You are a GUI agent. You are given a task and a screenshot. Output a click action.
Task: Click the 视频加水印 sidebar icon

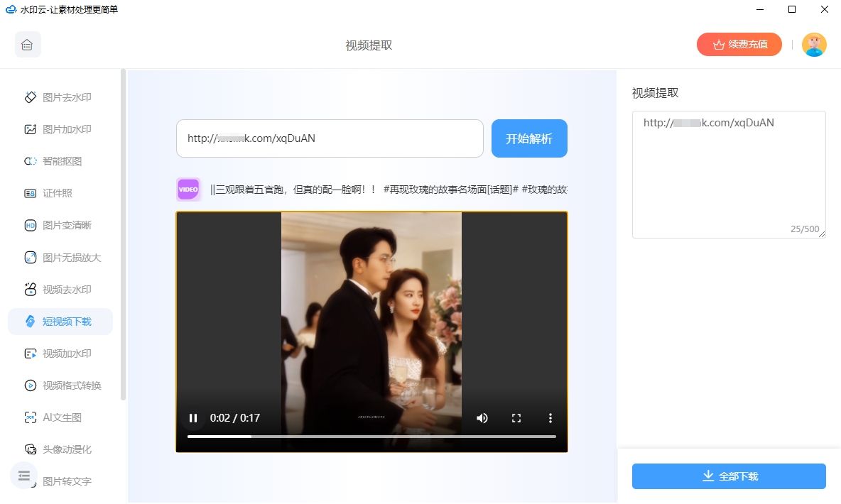pyautogui.click(x=31, y=354)
